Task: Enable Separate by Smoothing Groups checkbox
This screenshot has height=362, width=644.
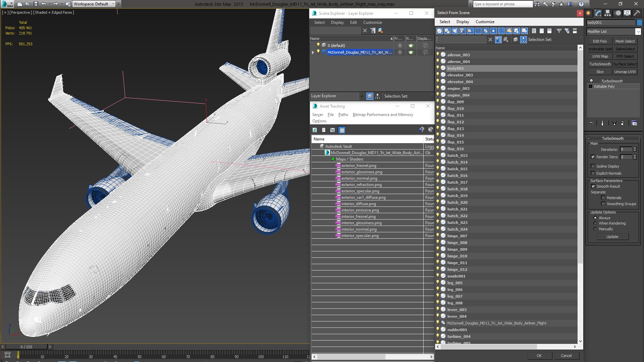Action: click(x=603, y=204)
